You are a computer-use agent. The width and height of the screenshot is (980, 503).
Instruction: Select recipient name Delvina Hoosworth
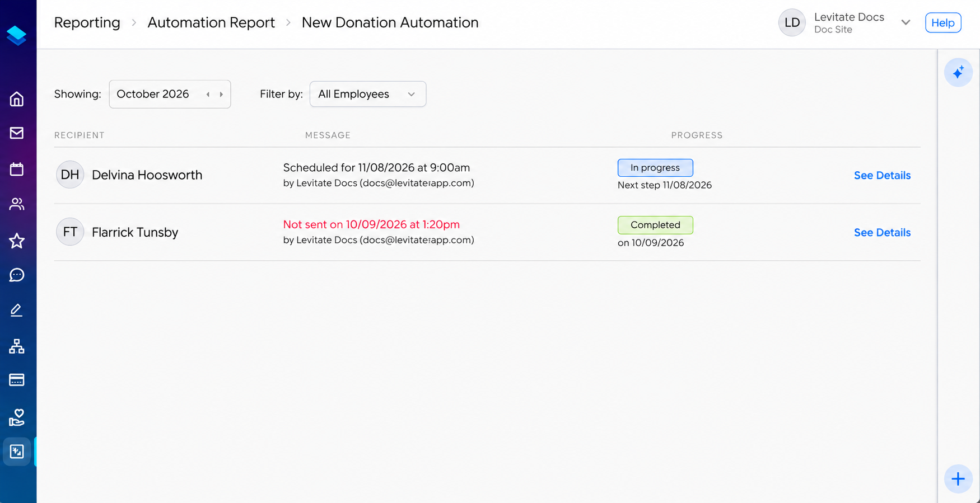pos(147,175)
